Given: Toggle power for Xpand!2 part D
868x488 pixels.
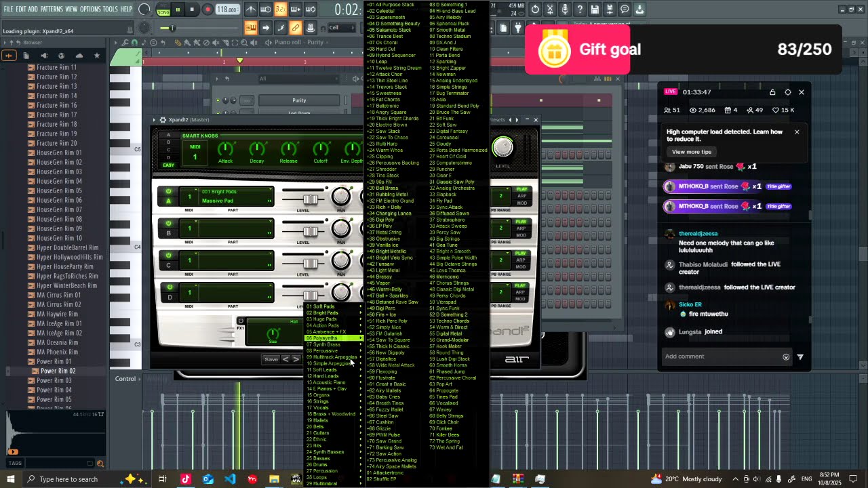Looking at the screenshot, I should (x=169, y=287).
